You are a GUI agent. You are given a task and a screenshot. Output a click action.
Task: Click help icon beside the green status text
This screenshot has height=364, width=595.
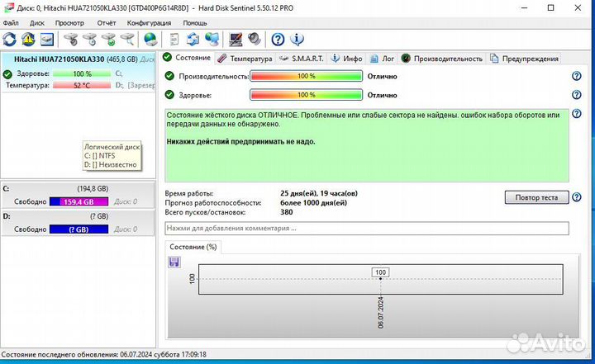[x=577, y=114]
